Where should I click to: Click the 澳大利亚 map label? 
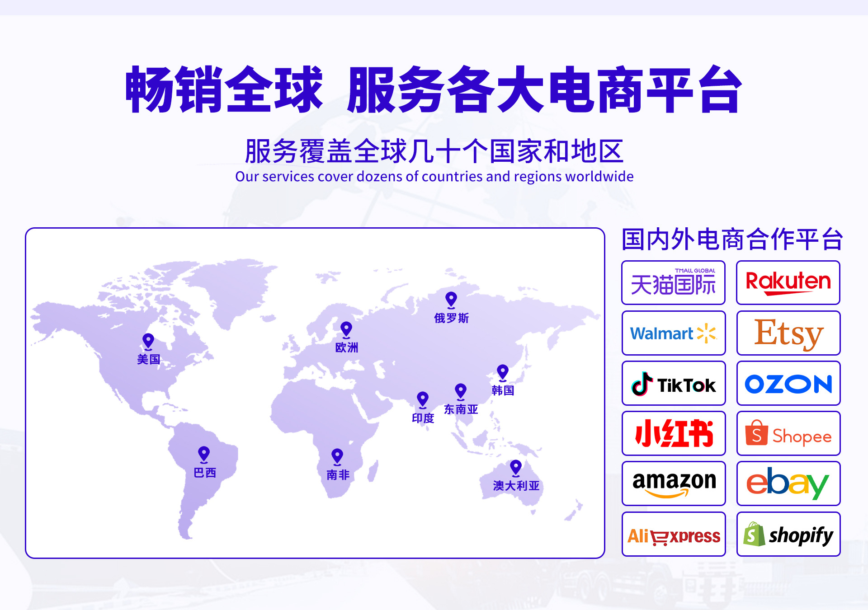pos(516,486)
